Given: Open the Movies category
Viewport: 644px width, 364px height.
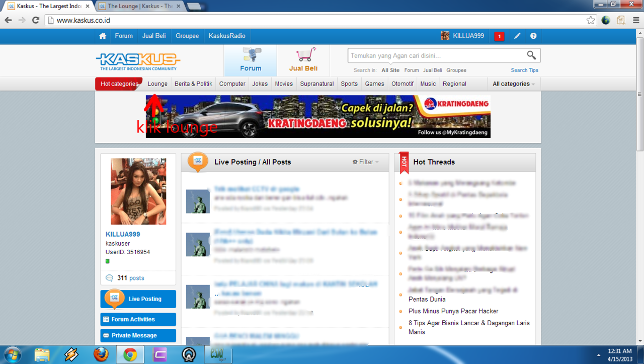Looking at the screenshot, I should point(284,84).
